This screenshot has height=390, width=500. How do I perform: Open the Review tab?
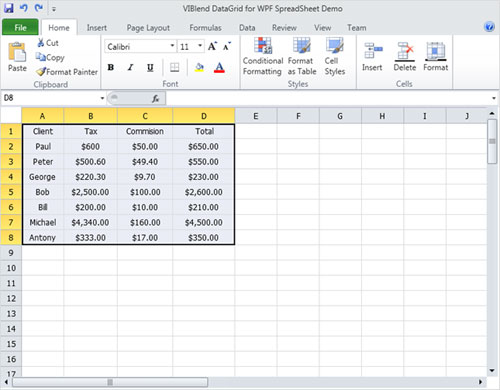pyautogui.click(x=284, y=28)
